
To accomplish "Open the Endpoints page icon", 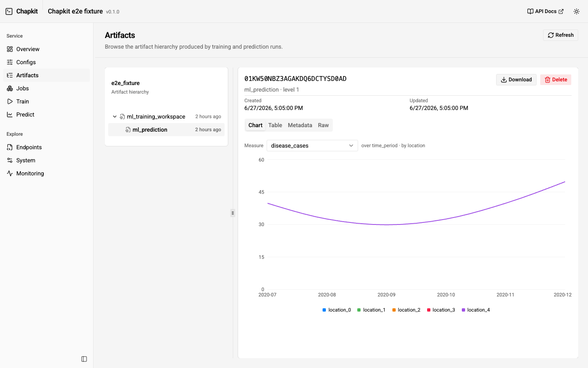I will [x=10, y=147].
